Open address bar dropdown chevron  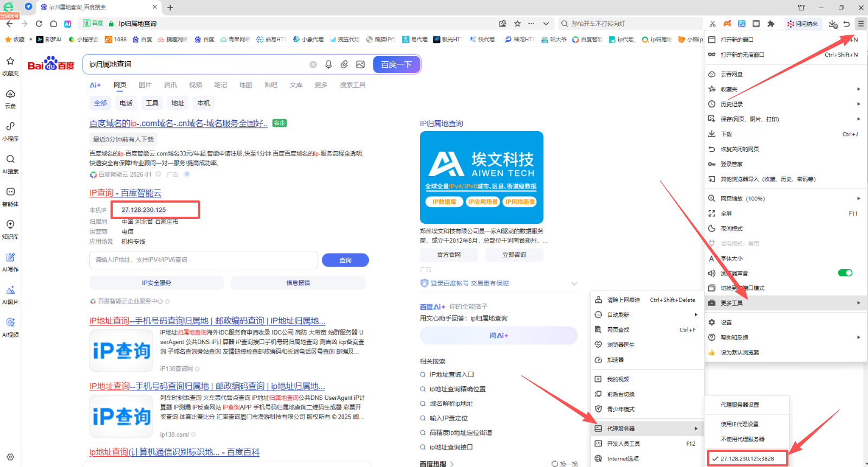[546, 24]
